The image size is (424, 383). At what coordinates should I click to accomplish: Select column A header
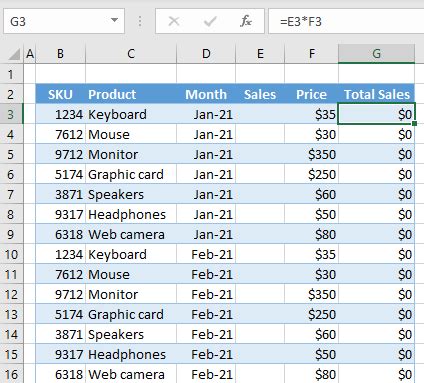pos(30,54)
